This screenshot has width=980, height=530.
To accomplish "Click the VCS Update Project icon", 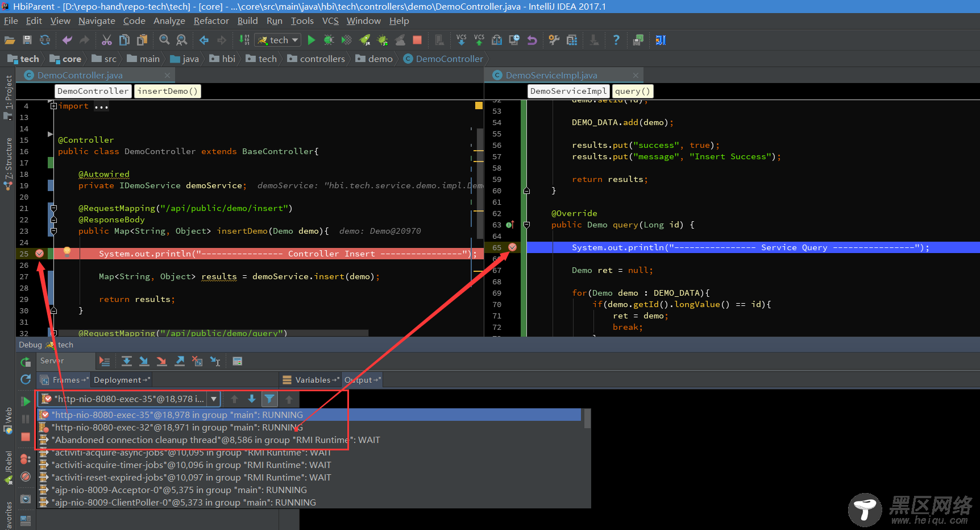I will click(x=461, y=40).
